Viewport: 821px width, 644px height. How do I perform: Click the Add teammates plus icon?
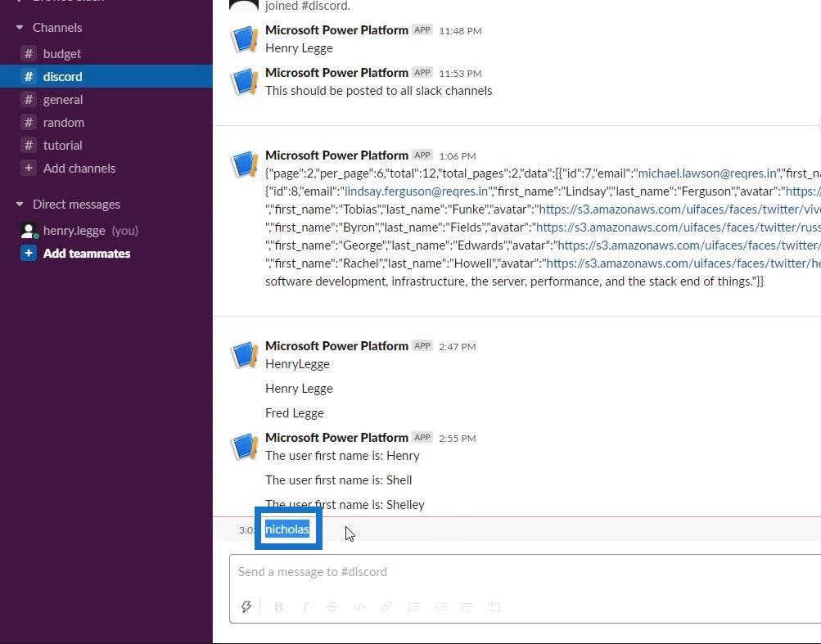(29, 254)
